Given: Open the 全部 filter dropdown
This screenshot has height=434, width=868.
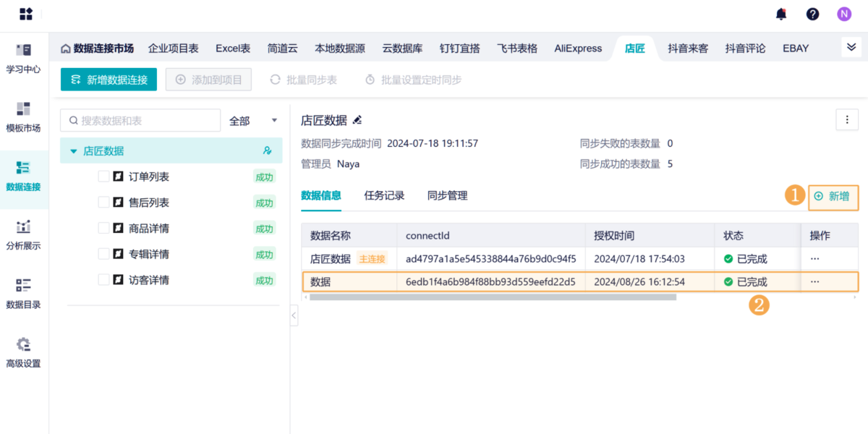Looking at the screenshot, I should pyautogui.click(x=253, y=121).
